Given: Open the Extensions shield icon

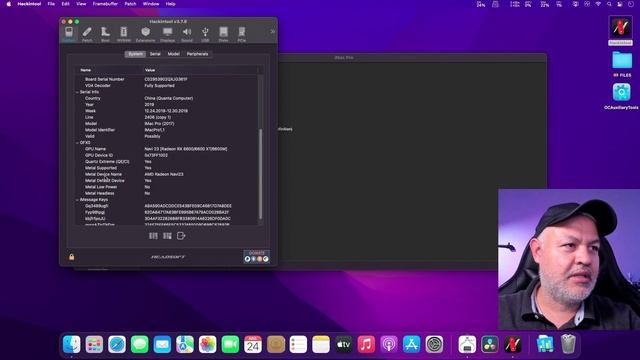Looking at the screenshot, I should tap(145, 34).
